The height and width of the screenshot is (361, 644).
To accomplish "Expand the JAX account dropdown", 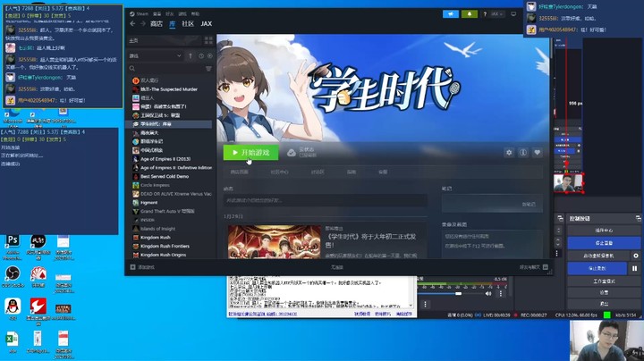I will coord(496,14).
